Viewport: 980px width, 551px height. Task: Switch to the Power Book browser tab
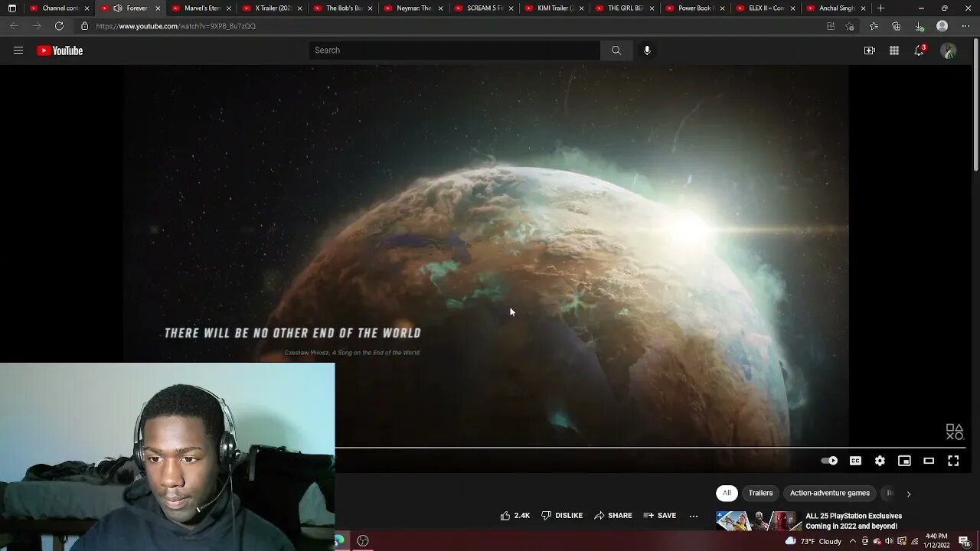click(696, 8)
